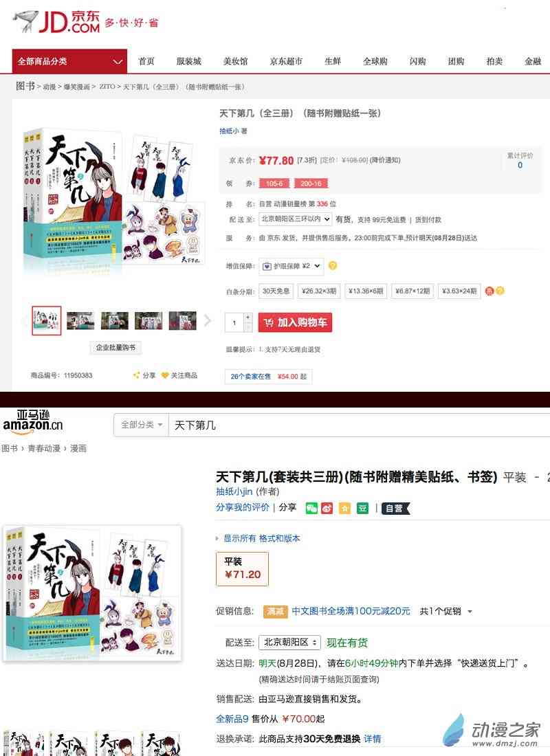Click the heart 关注商品 icon
The image size is (550, 756).
pos(165,375)
